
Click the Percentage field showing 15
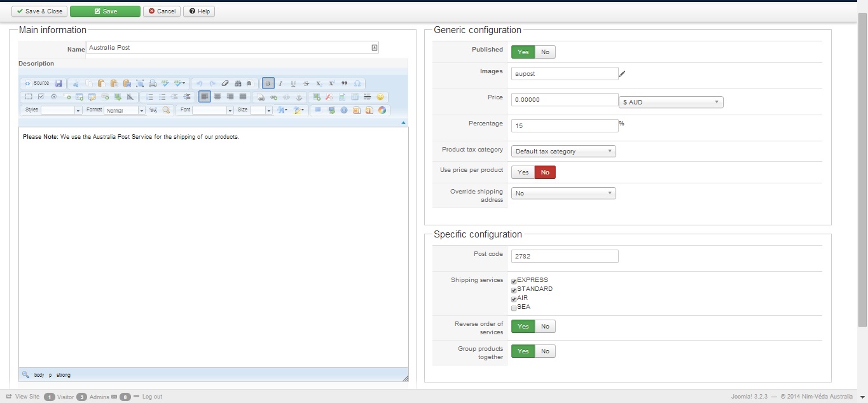tap(565, 125)
